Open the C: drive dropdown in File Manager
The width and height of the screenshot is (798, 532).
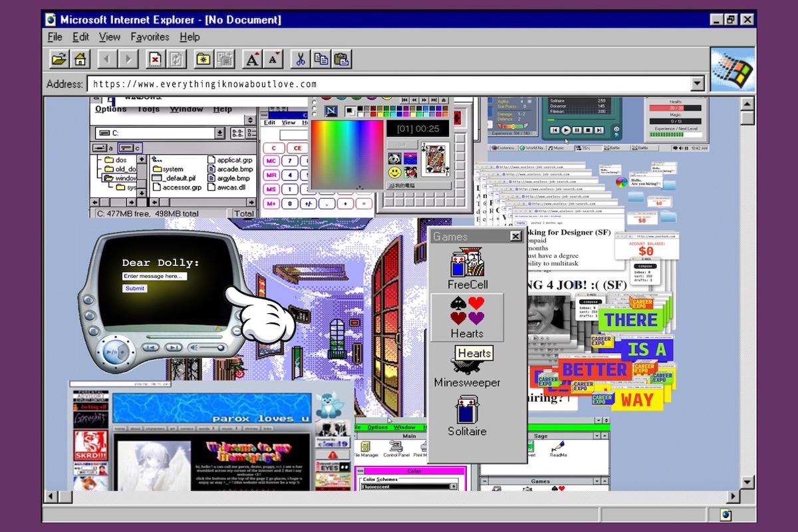220,133
